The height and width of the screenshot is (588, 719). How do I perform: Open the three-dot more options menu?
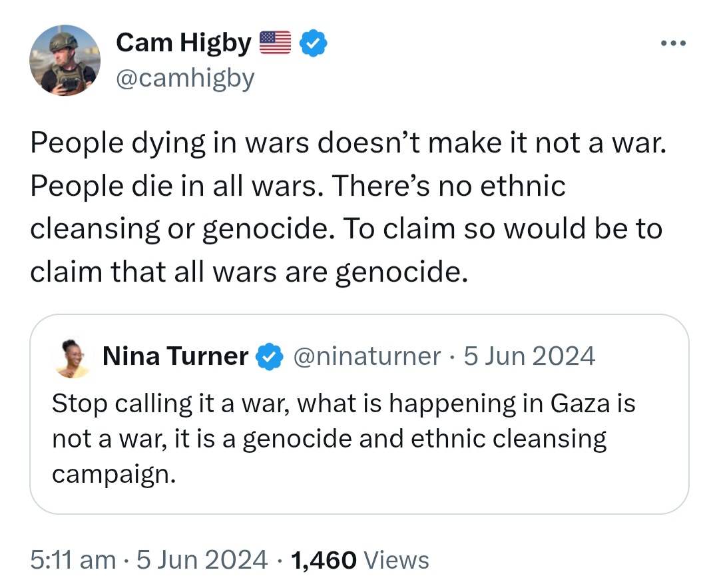point(673,43)
